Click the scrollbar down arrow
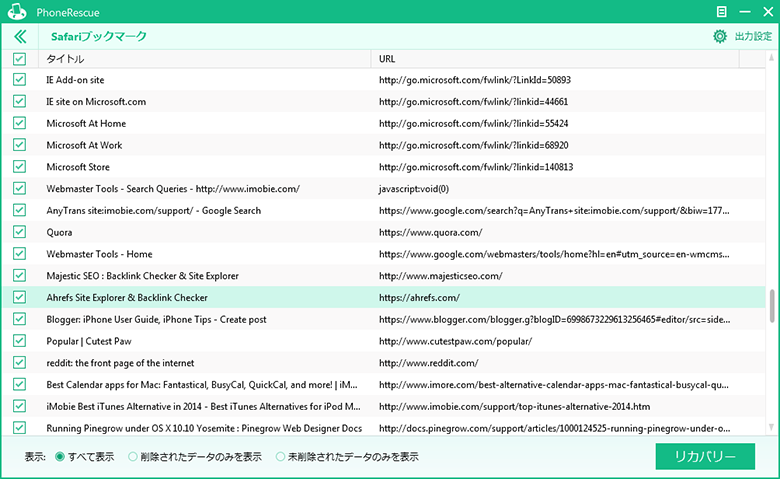This screenshot has height=479, width=780. pyautogui.click(x=772, y=427)
